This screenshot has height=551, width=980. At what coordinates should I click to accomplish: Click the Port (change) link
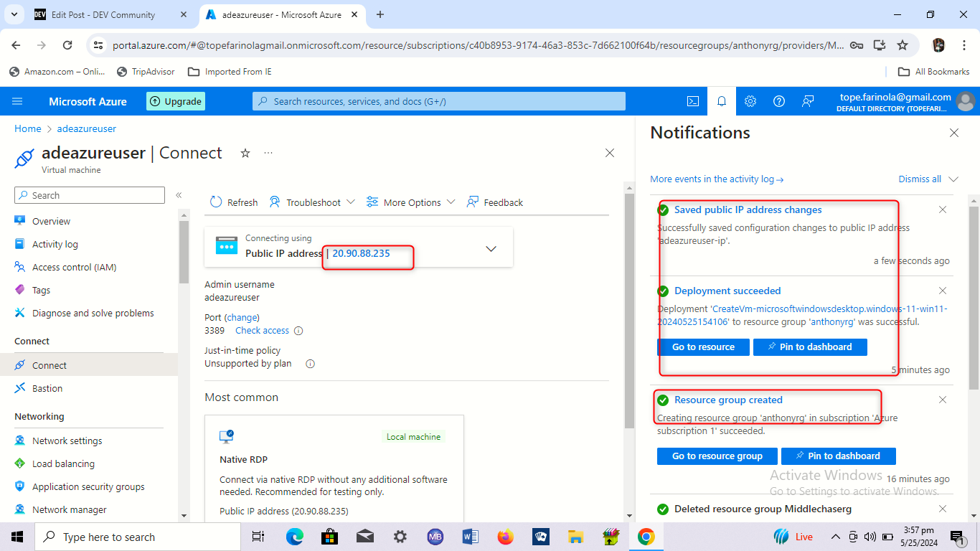point(242,317)
